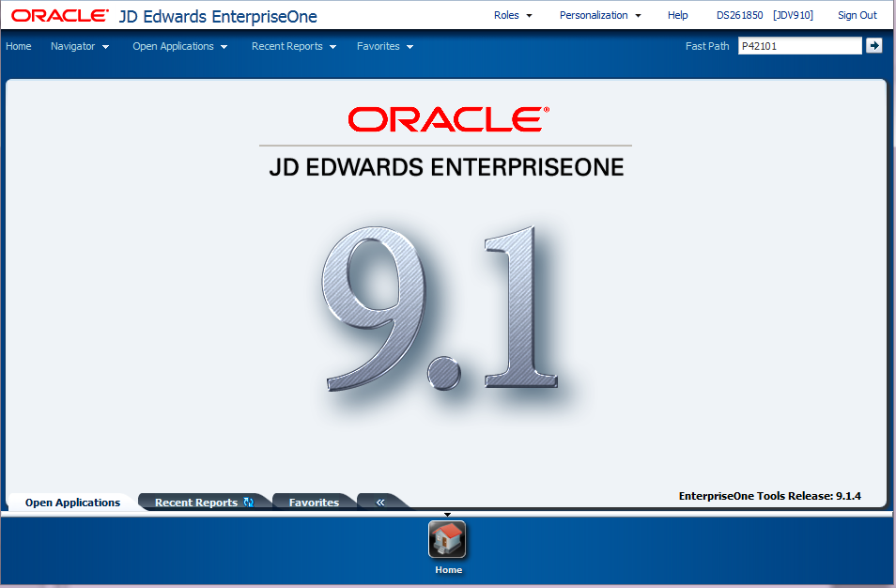Switch to the Favorites bottom tab
This screenshot has width=896, height=588.
click(314, 503)
